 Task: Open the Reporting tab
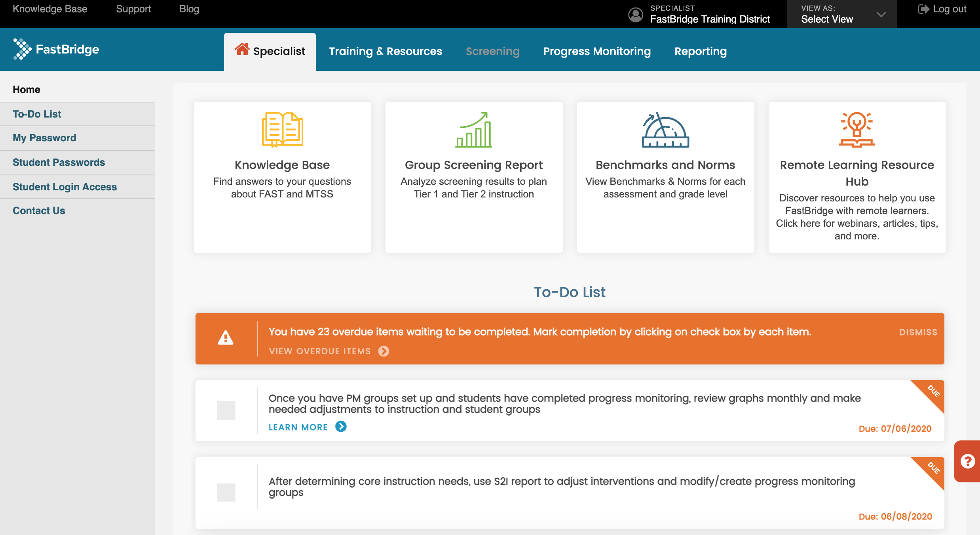[701, 51]
